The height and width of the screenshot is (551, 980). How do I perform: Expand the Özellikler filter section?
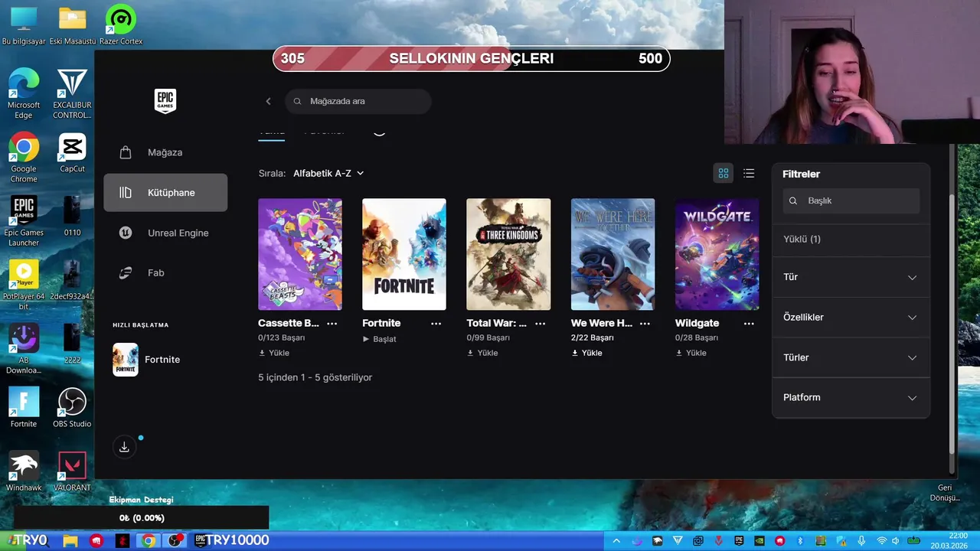(851, 317)
